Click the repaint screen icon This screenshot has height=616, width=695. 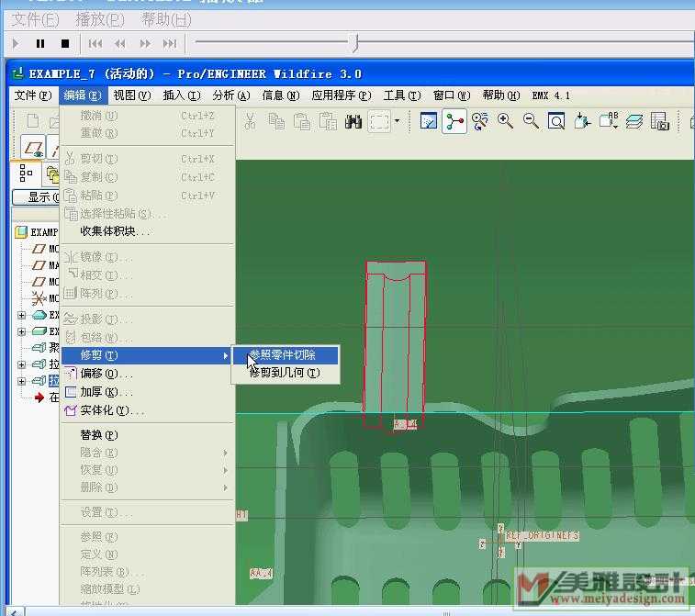[429, 121]
